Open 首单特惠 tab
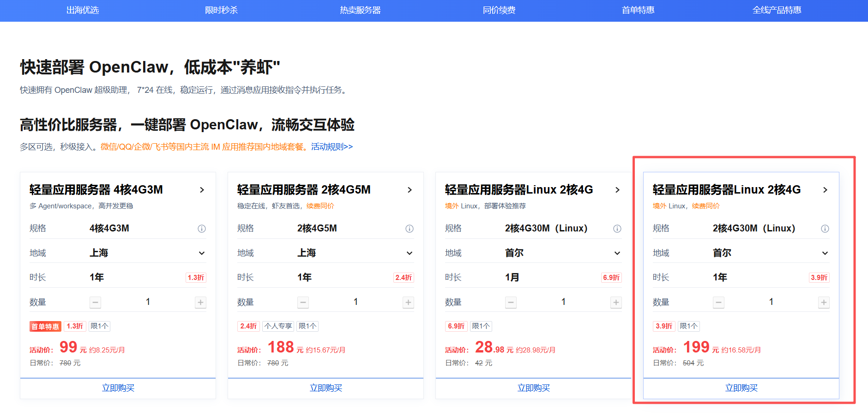The width and height of the screenshot is (868, 413). tap(638, 10)
